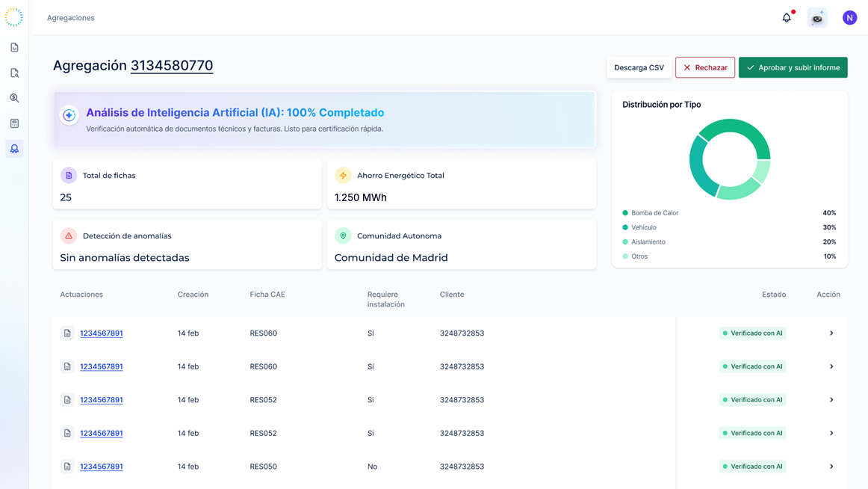Click the Otros legend color dot
868x489 pixels.
click(x=625, y=256)
